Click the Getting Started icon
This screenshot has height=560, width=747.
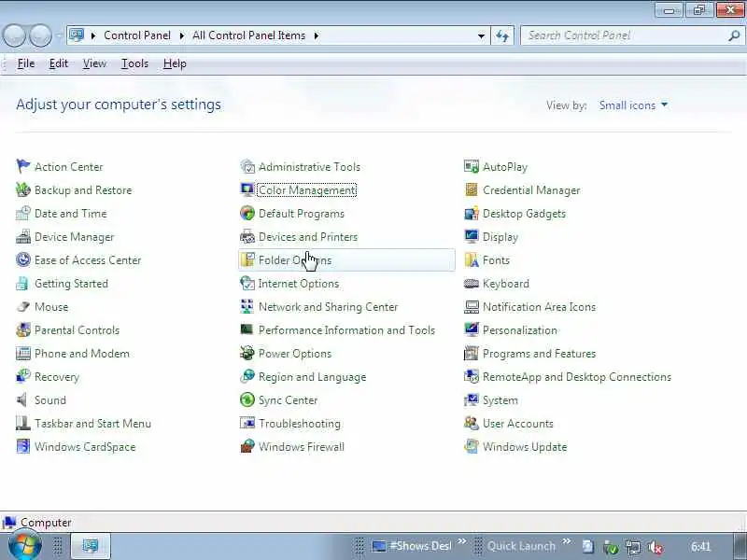[22, 283]
